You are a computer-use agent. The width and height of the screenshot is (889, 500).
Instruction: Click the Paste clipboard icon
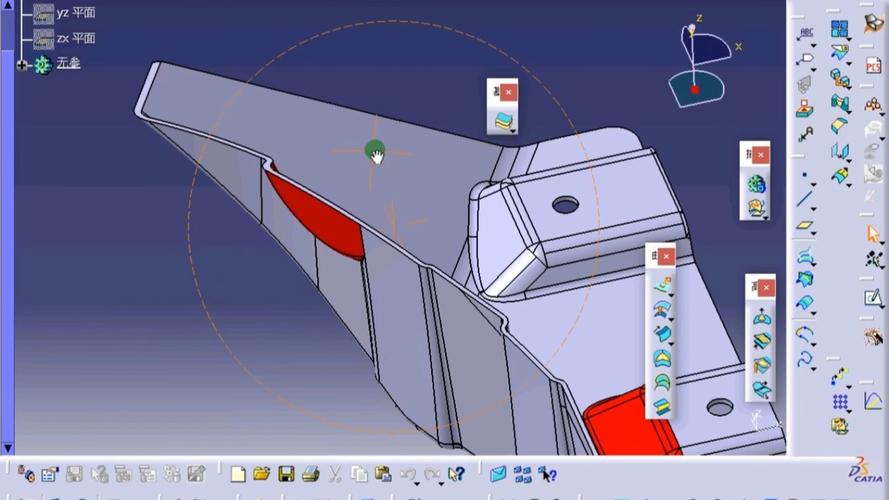click(x=384, y=474)
